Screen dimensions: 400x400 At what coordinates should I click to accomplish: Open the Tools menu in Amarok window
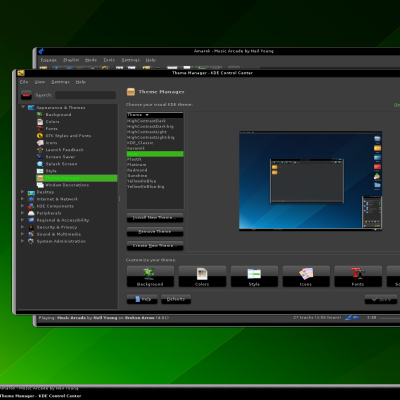[x=109, y=60]
